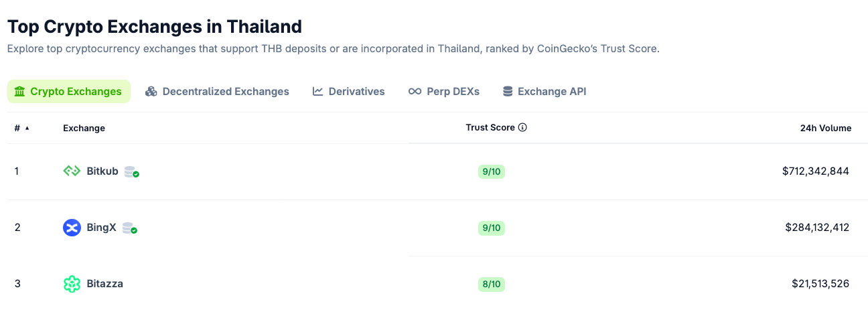Click Bitkub's 24h volume $712,342,844

pyautogui.click(x=816, y=171)
